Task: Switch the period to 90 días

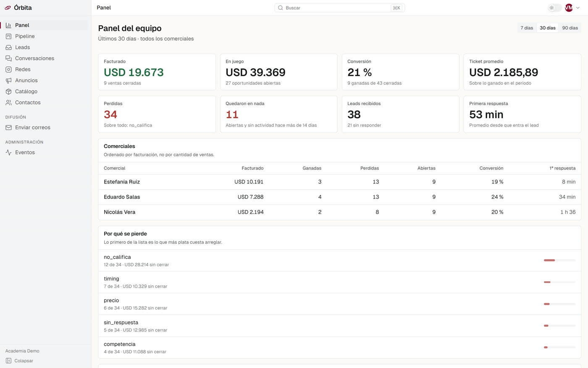Action: pyautogui.click(x=570, y=28)
